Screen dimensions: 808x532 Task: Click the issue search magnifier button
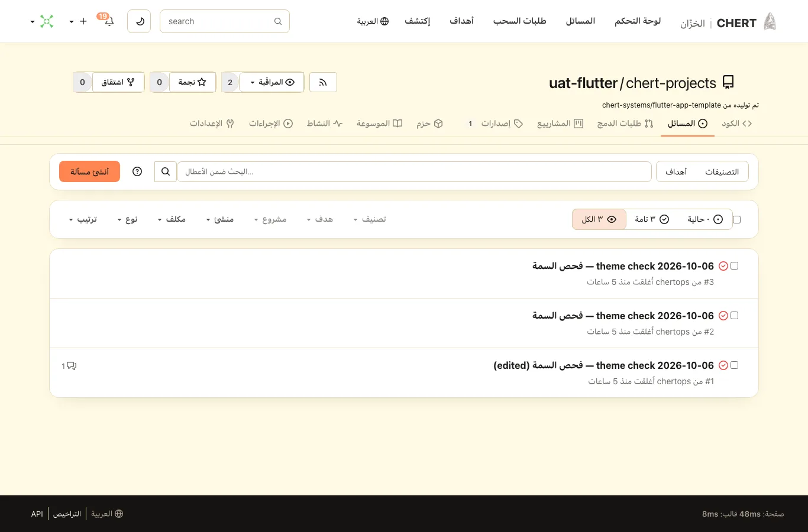click(x=166, y=171)
